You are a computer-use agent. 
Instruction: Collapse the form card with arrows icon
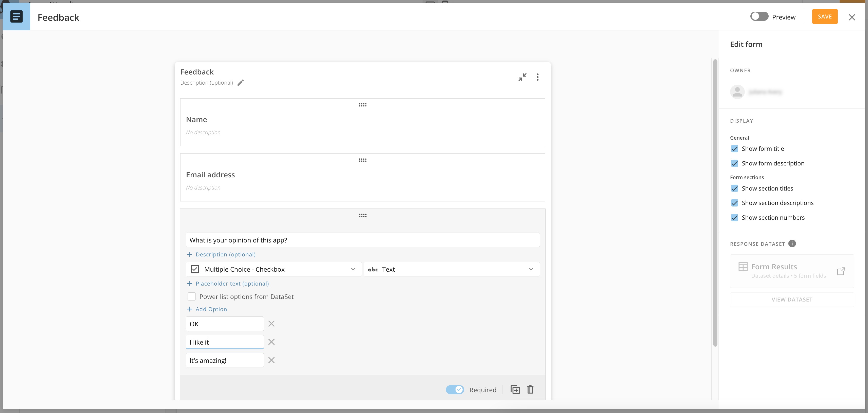522,77
